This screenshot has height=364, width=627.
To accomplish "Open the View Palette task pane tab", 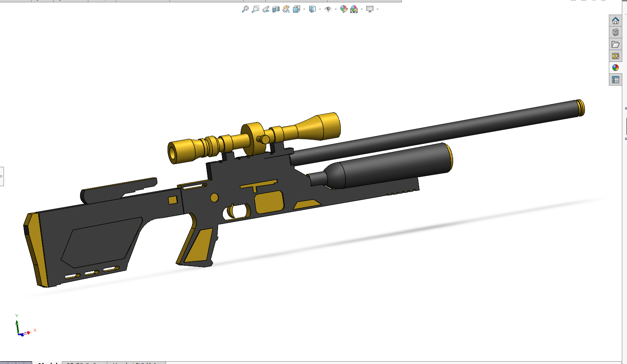I will coord(616,56).
